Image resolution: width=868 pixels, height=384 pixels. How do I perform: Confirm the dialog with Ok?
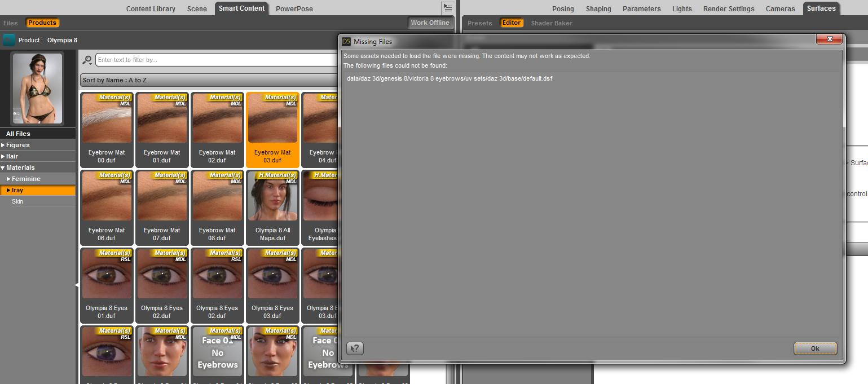(815, 348)
